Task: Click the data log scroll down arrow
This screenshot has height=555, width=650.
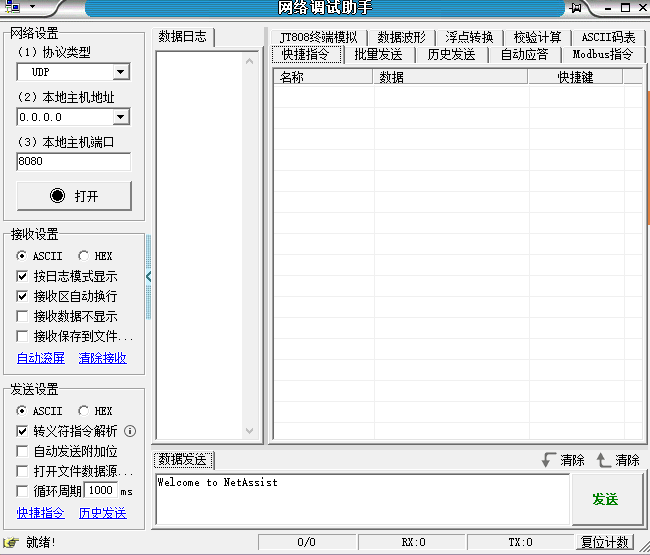Action: (249, 431)
